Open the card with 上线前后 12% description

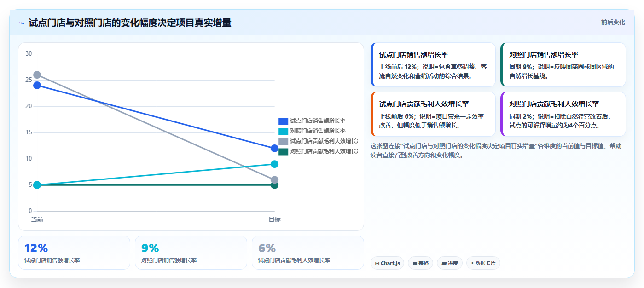pos(433,65)
